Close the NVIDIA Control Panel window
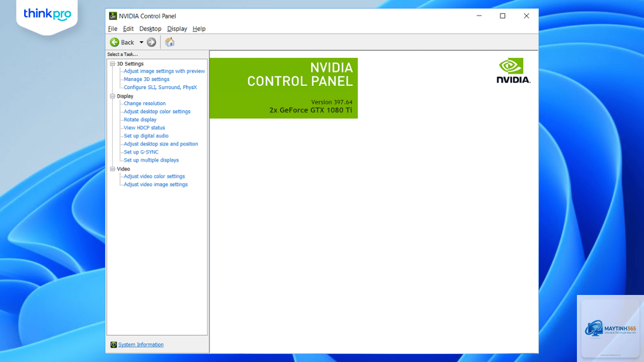Screen dimensions: 644x362 (x=526, y=16)
